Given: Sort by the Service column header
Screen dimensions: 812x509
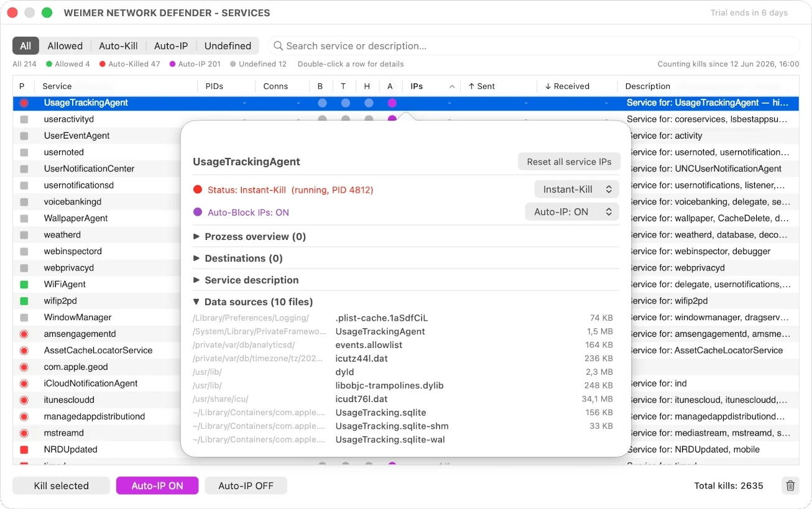Looking at the screenshot, I should coord(116,86).
